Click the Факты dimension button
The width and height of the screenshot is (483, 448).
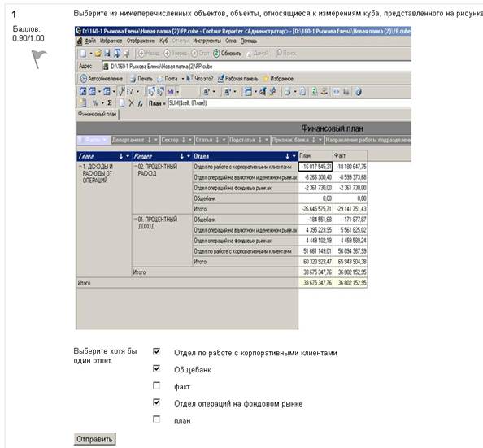coord(93,140)
